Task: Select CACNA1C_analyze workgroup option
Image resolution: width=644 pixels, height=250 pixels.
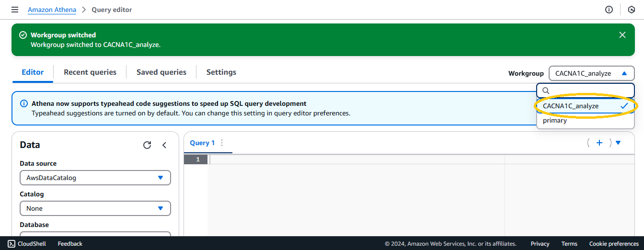Action: pos(586,106)
